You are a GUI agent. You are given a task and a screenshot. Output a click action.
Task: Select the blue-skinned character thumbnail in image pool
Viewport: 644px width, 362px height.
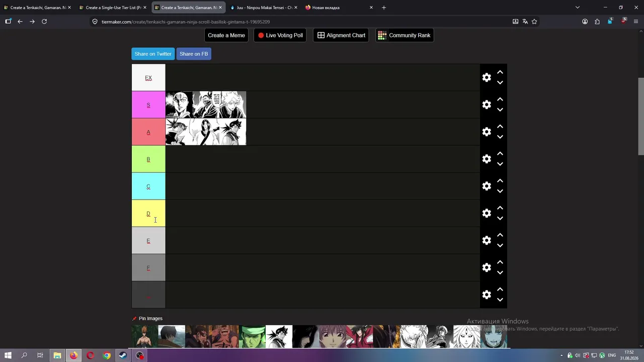(x=494, y=336)
